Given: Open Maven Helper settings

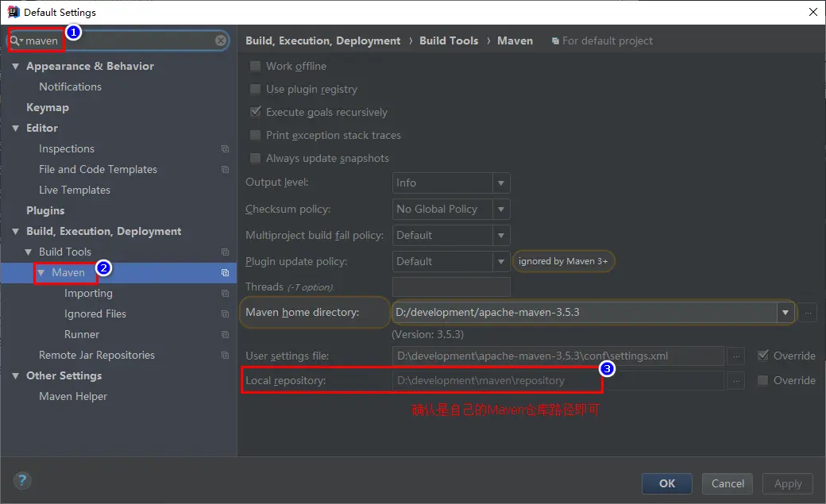Looking at the screenshot, I should (73, 397).
